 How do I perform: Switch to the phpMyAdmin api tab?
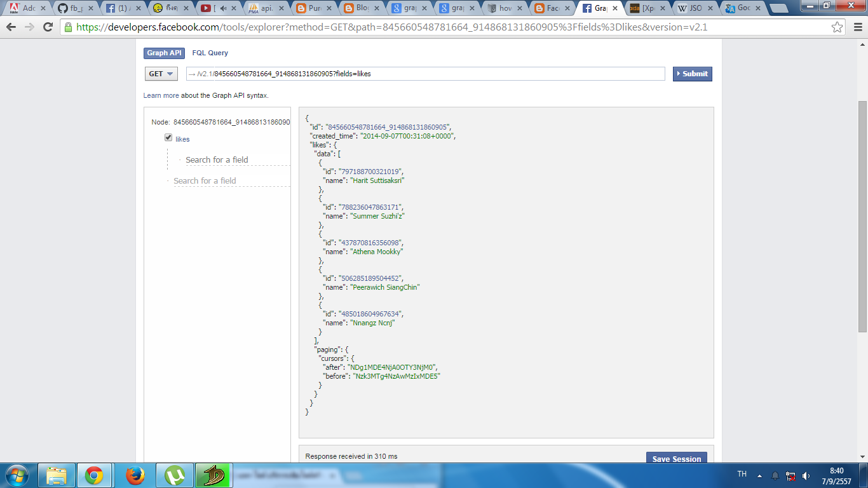(265, 8)
